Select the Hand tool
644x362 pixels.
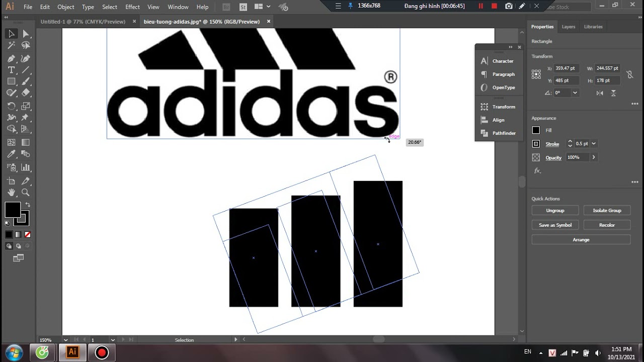coord(11,193)
